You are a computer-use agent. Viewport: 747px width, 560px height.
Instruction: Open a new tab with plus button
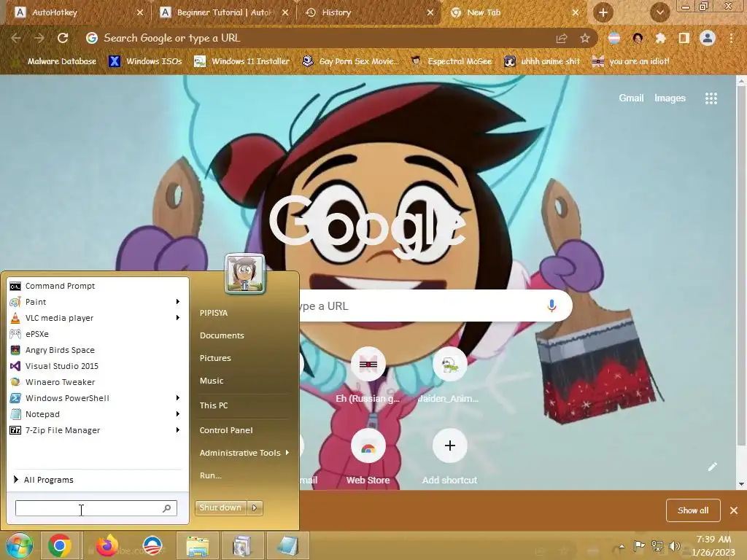pyautogui.click(x=603, y=12)
